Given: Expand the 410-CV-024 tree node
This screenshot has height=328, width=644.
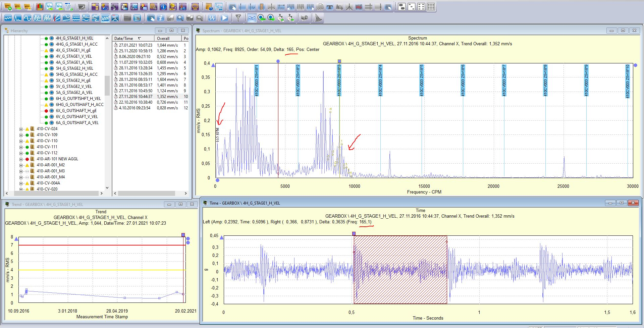Looking at the screenshot, I should (21, 129).
